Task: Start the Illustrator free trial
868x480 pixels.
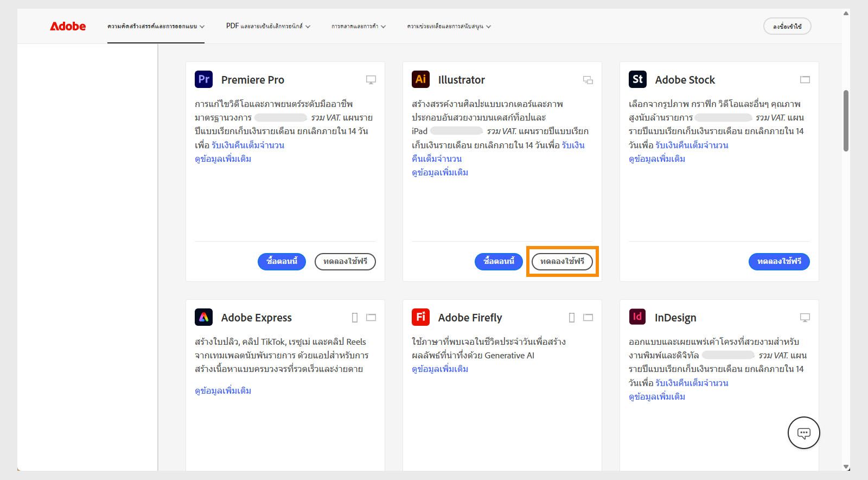Action: [562, 261]
